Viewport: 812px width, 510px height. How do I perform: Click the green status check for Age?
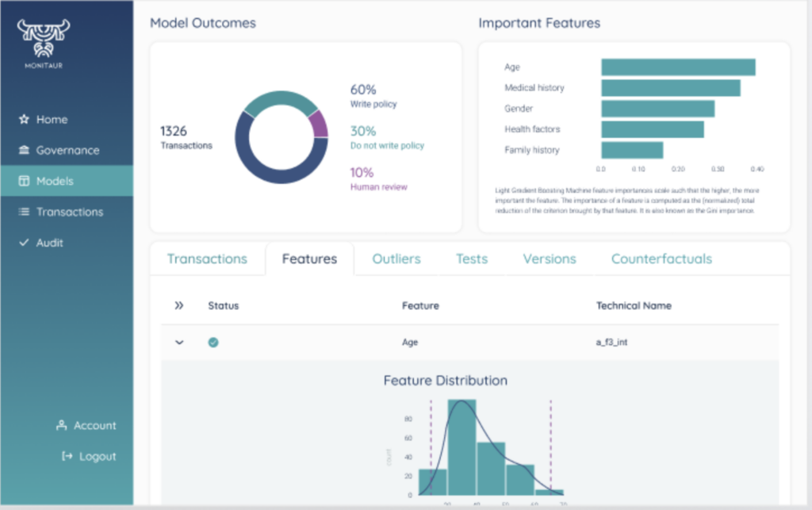click(x=213, y=342)
